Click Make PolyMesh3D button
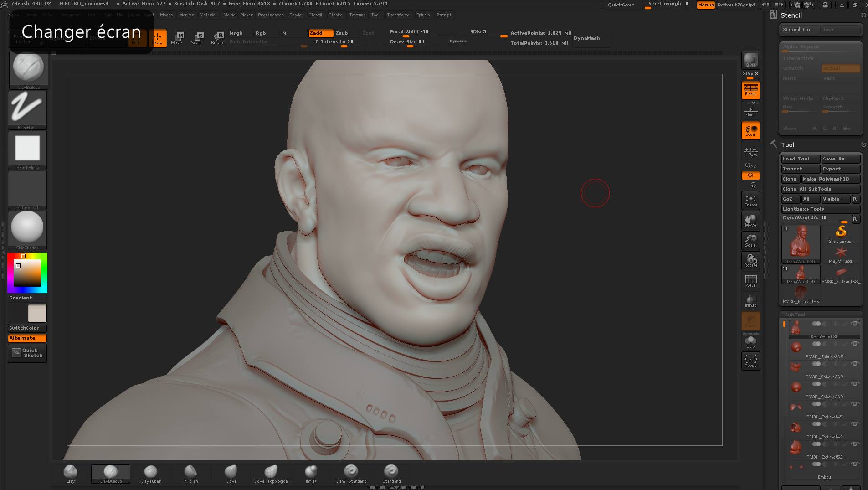This screenshot has height=490, width=868. 831,179
